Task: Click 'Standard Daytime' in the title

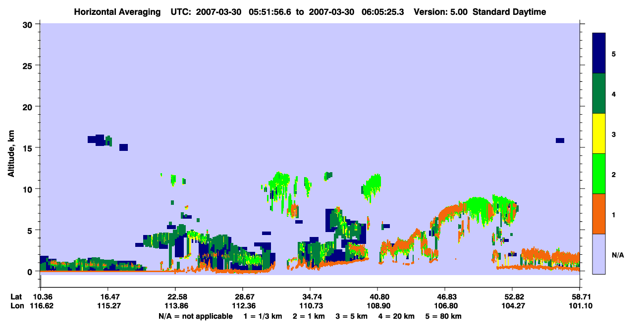Action: coord(509,12)
